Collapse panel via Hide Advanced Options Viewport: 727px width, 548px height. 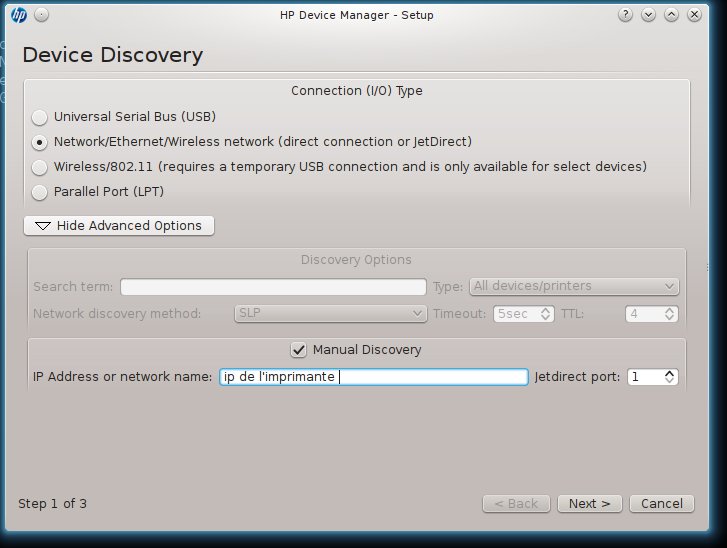pos(119,226)
